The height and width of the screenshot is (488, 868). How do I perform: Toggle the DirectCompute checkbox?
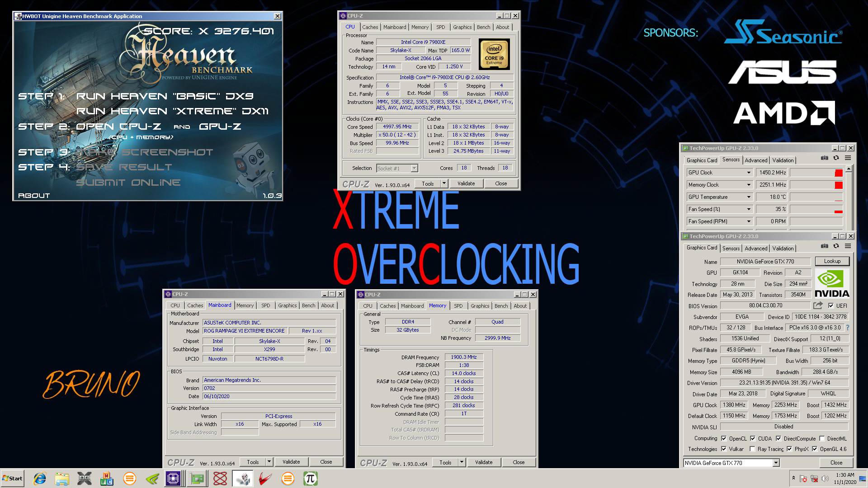[x=778, y=438]
